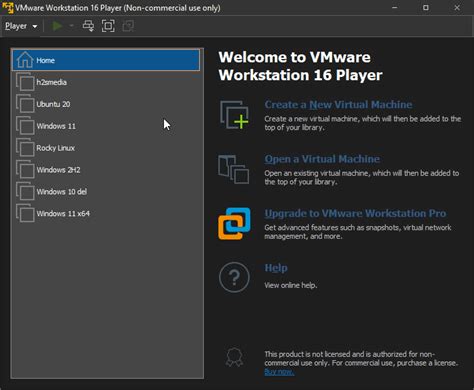474x390 pixels.
Task: Open the Open a Virtual Machine link
Action: [322, 159]
